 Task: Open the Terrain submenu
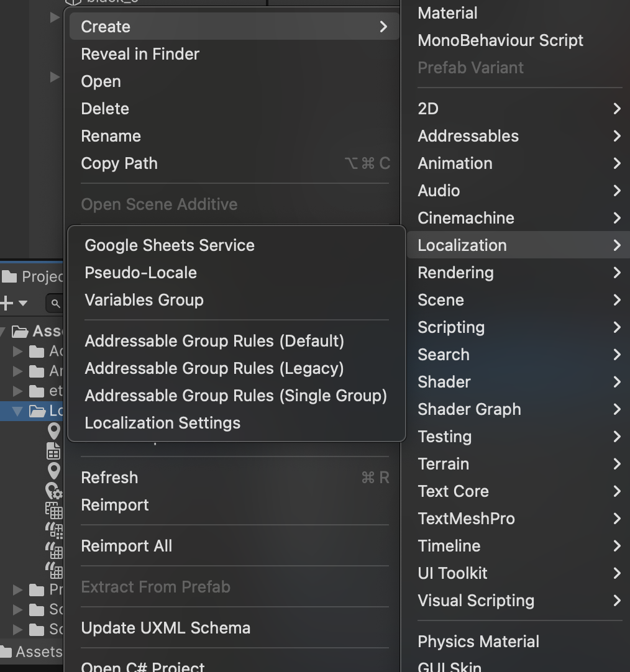pos(519,464)
